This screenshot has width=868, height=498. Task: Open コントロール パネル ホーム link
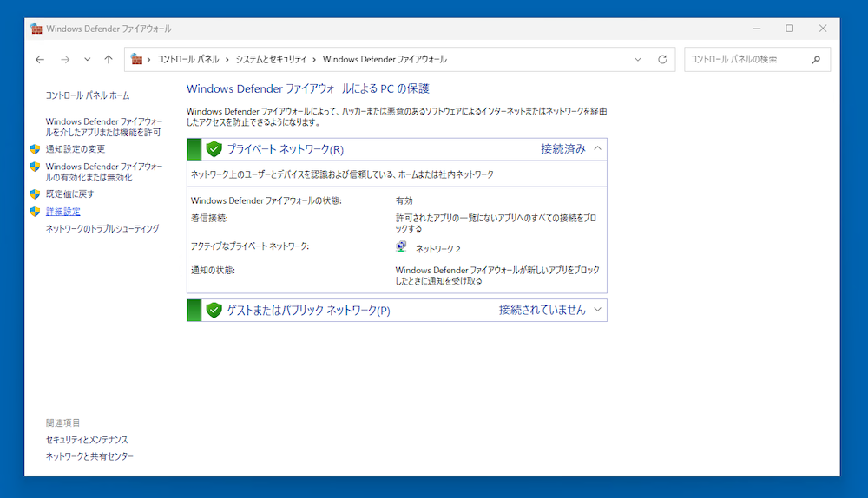click(88, 95)
